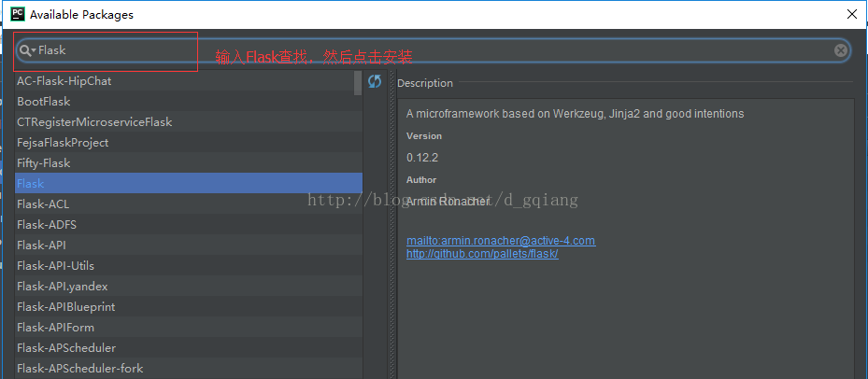Select Fifty-Flask package

188,162
